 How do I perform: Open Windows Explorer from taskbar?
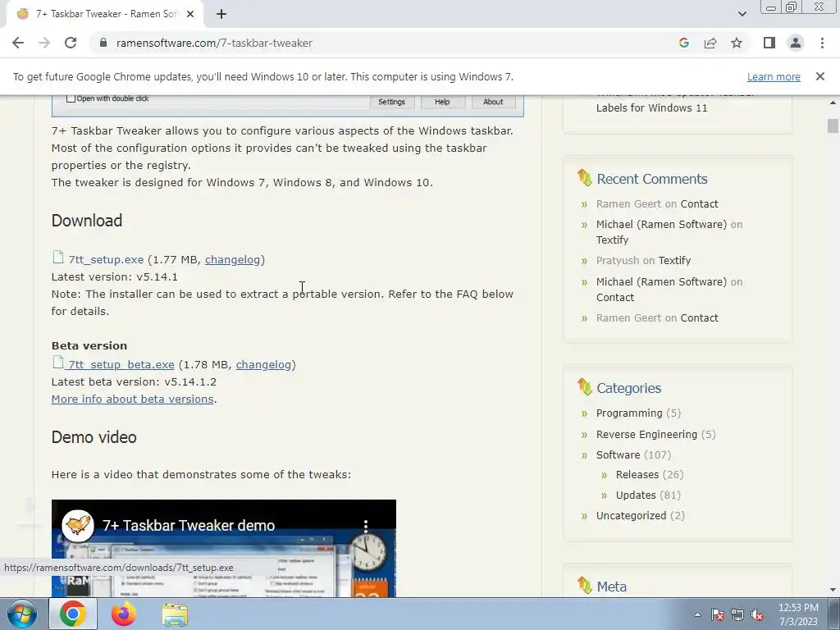[175, 614]
